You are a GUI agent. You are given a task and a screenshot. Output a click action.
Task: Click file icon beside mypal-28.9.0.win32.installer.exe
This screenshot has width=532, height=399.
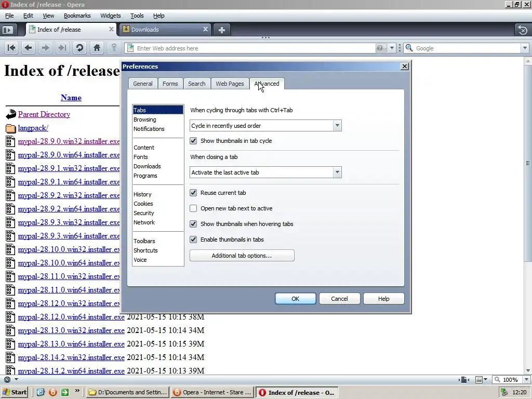coord(10,141)
